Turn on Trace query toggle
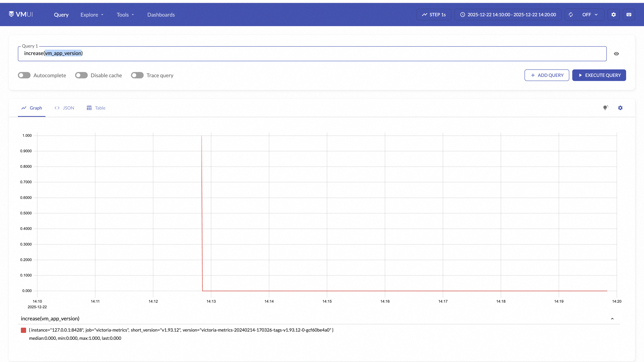The width and height of the screenshot is (644, 362). tap(137, 75)
